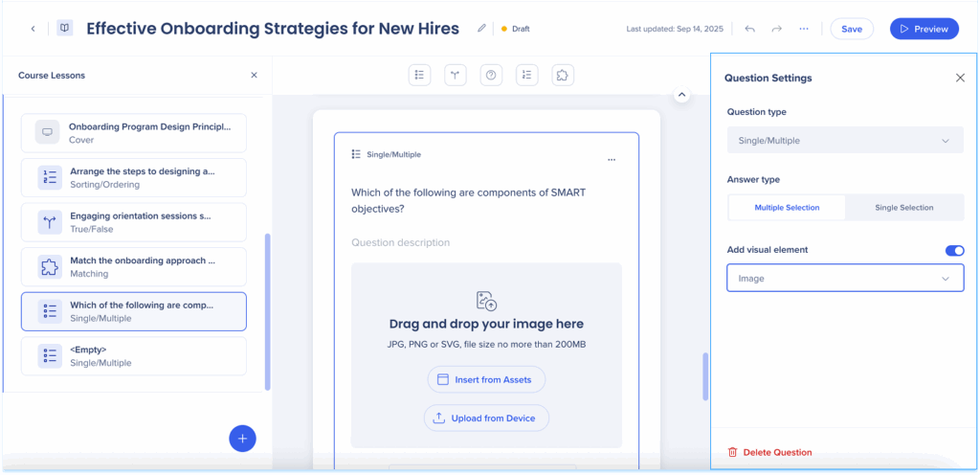Click the Insert from Assets button

pos(486,379)
